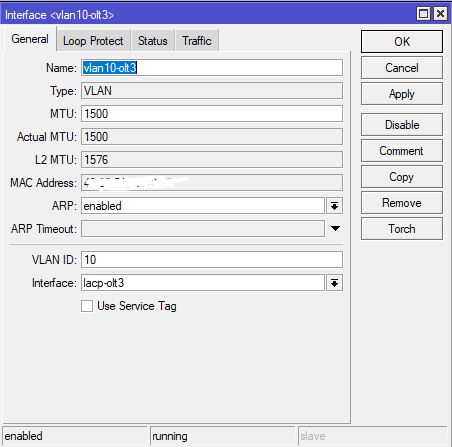Image resolution: width=452 pixels, height=447 pixels.
Task: Disable the vlan10-olt3 interface
Action: pos(402,125)
